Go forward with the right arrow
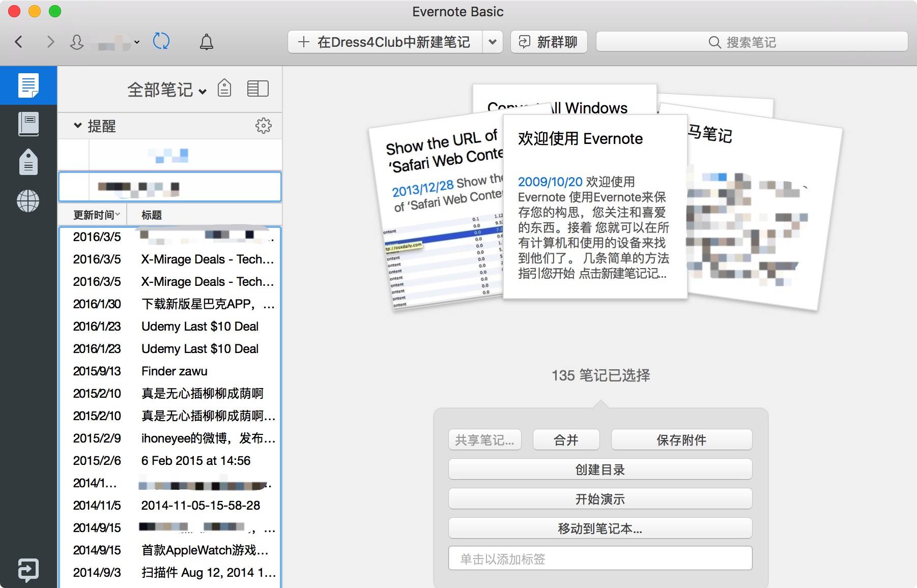The height and width of the screenshot is (588, 917). tap(50, 42)
